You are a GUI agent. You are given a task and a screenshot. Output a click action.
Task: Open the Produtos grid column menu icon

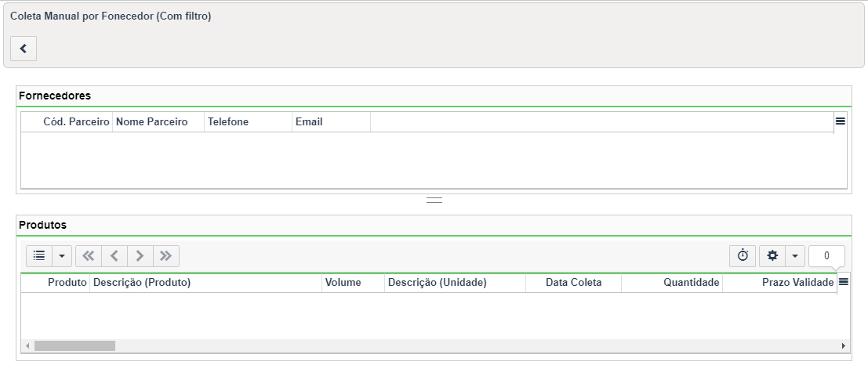843,282
